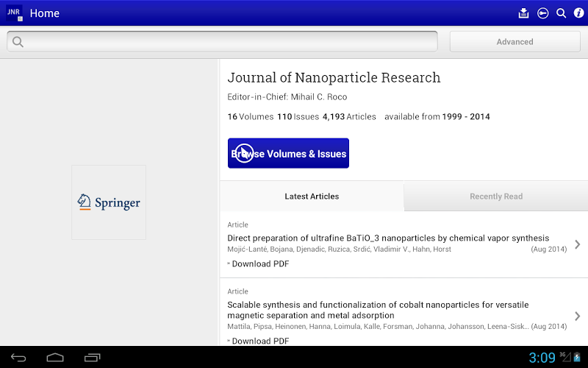
Task: Focus the journal search input field
Action: [222, 42]
